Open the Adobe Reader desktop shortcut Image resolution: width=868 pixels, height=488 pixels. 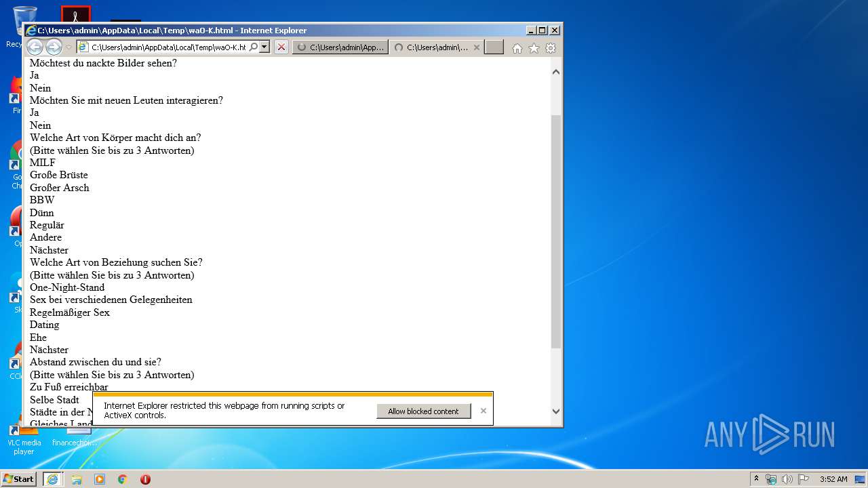[75, 14]
